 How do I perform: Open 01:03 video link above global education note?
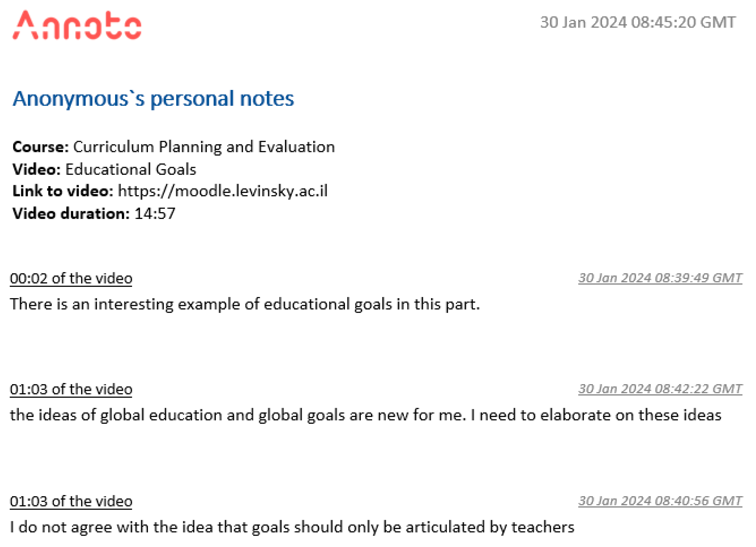pyautogui.click(x=71, y=390)
